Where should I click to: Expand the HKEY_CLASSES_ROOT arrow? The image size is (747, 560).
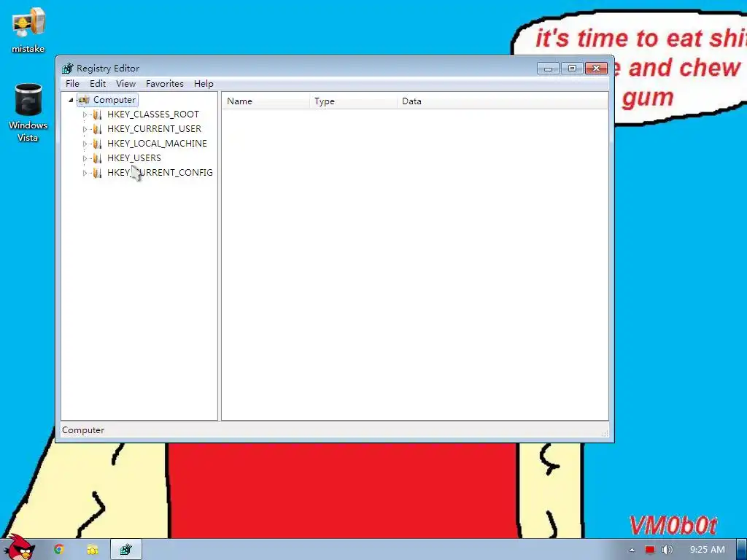pyautogui.click(x=85, y=114)
